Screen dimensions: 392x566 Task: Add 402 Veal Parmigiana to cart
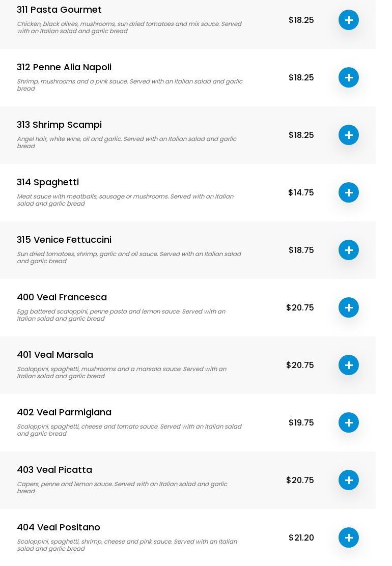click(349, 422)
